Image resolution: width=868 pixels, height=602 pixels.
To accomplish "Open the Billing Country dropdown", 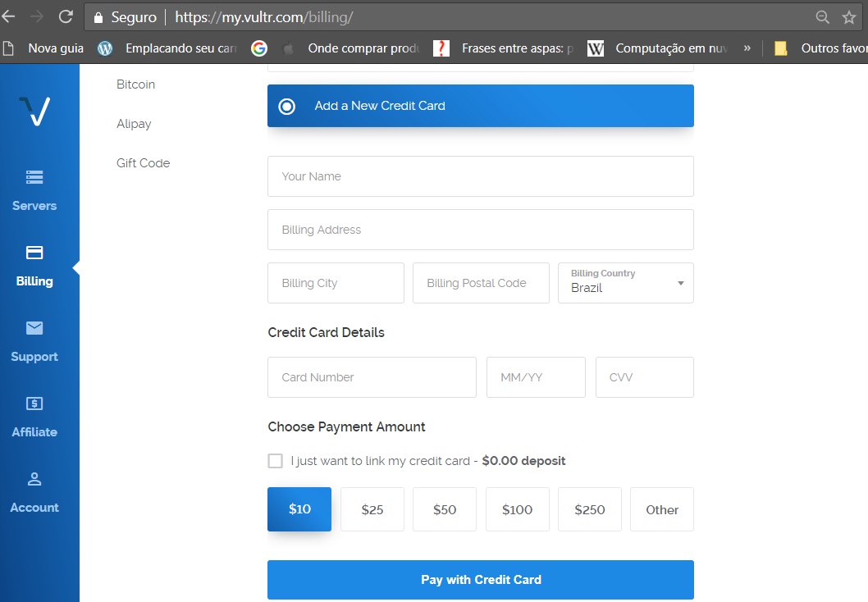I will 625,283.
